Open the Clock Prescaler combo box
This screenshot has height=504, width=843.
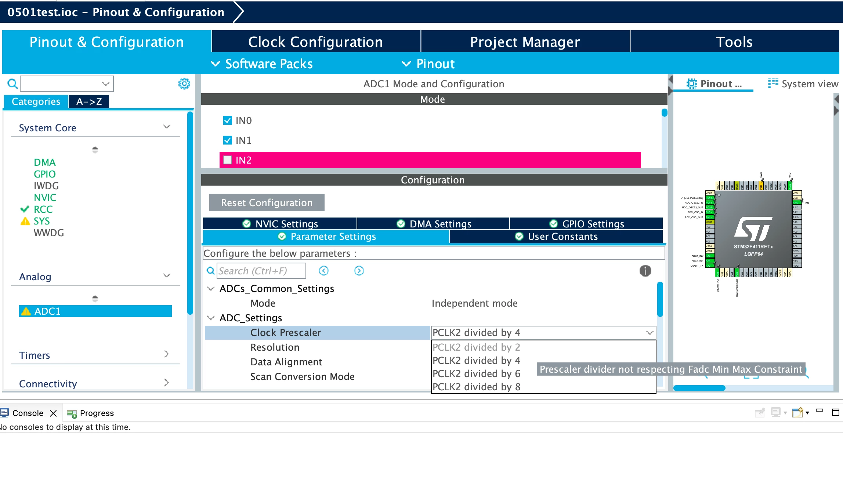pyautogui.click(x=543, y=333)
